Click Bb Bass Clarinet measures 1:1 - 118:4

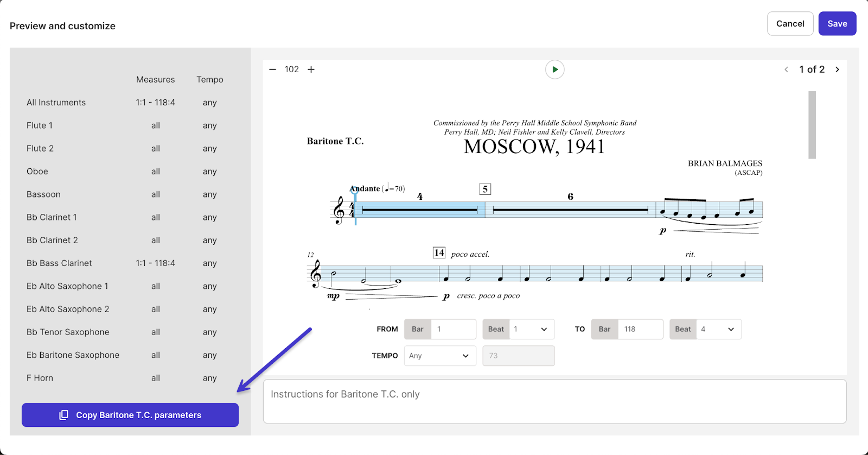pyautogui.click(x=156, y=263)
